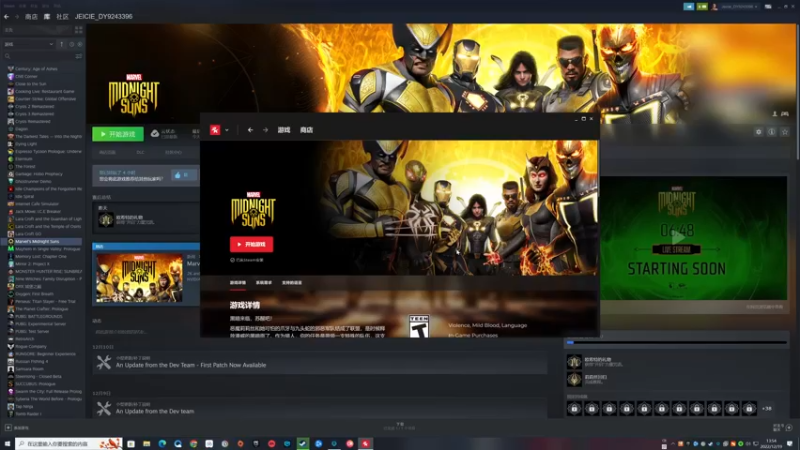Click the Steam page vertical scrollbar

[797, 92]
